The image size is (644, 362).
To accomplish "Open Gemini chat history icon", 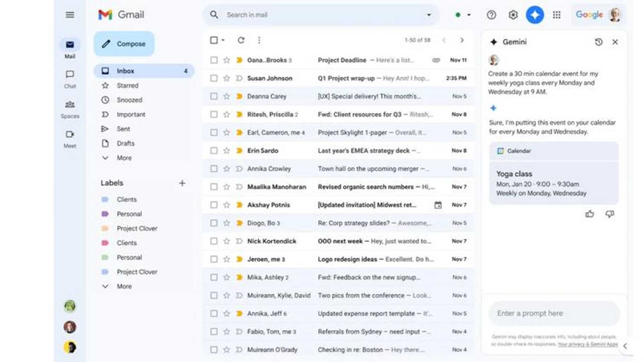I will point(598,42).
